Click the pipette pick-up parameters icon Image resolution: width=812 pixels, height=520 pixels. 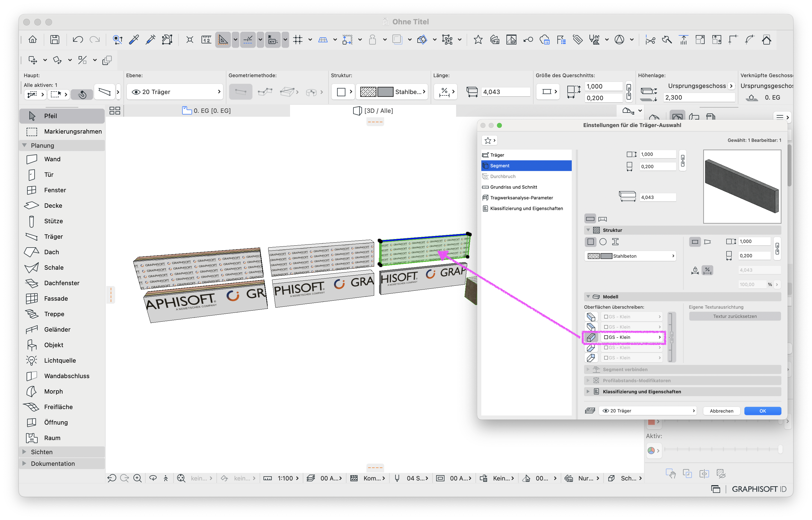tap(134, 40)
